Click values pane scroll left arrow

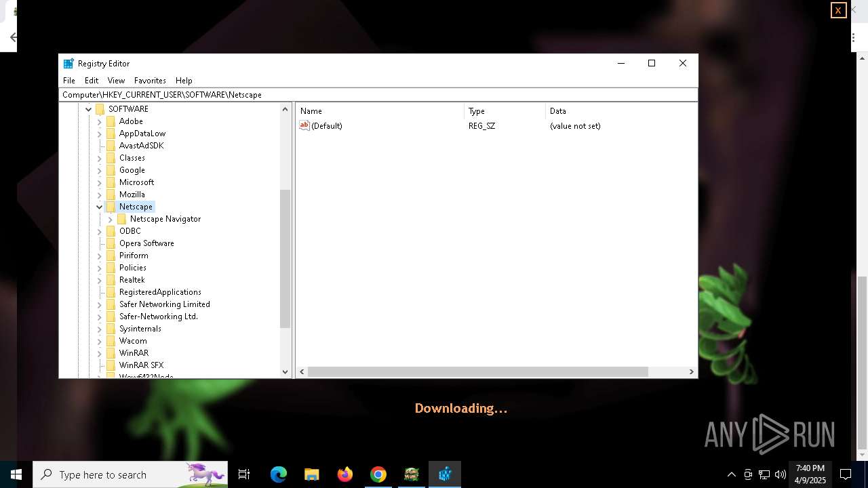pos(302,371)
